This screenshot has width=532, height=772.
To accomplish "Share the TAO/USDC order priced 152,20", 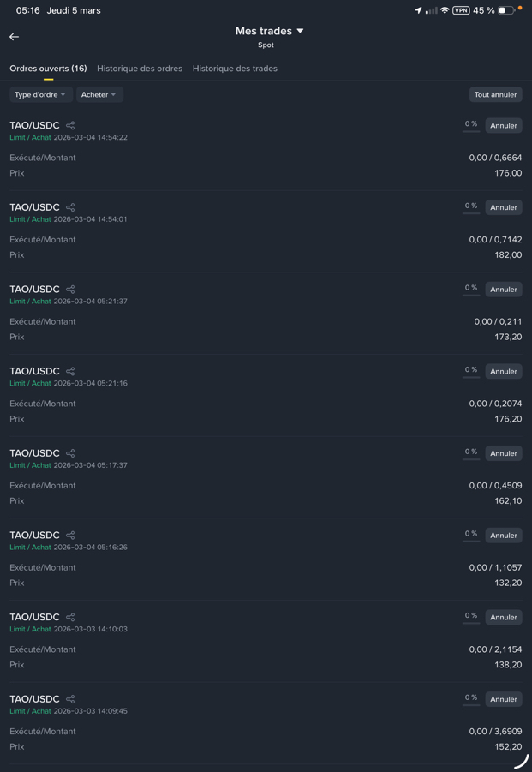I will (70, 699).
